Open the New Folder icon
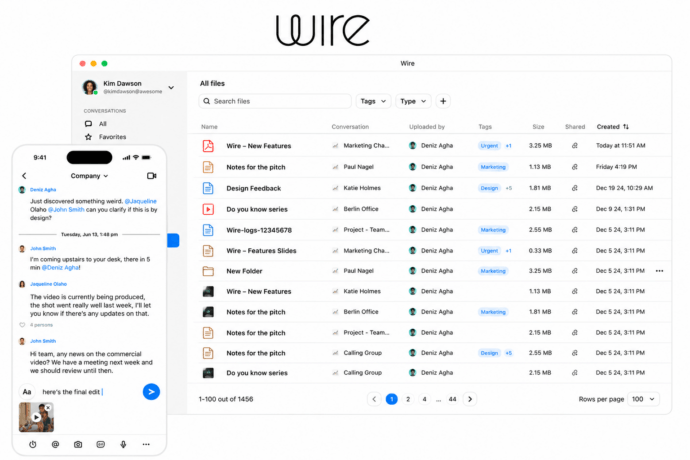The width and height of the screenshot is (690, 460). click(x=208, y=271)
